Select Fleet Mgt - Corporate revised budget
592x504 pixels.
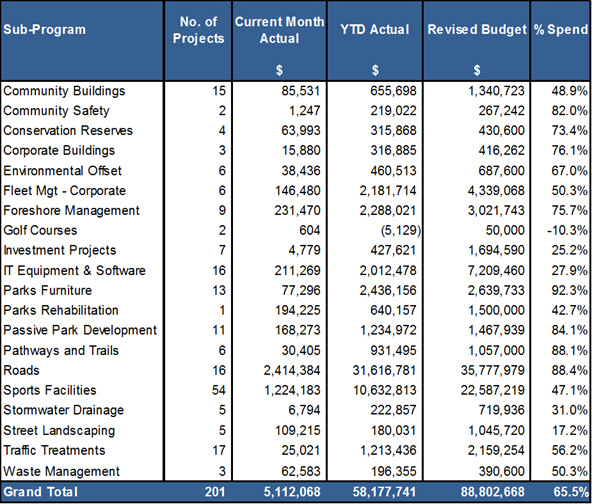click(496, 191)
